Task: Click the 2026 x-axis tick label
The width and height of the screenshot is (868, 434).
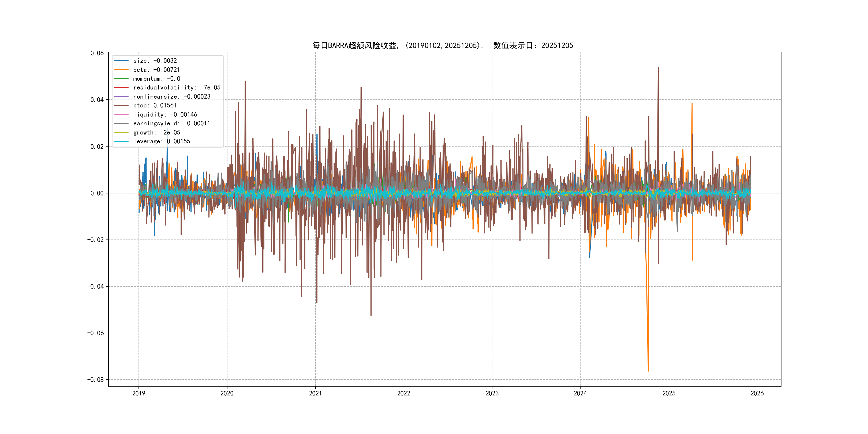Action: (757, 393)
